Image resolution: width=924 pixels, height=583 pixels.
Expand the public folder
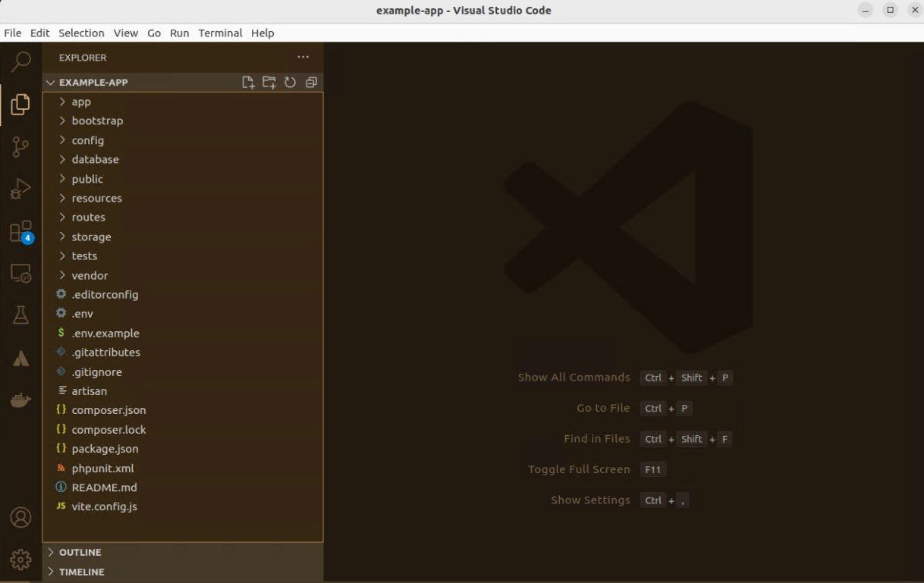[183, 179]
